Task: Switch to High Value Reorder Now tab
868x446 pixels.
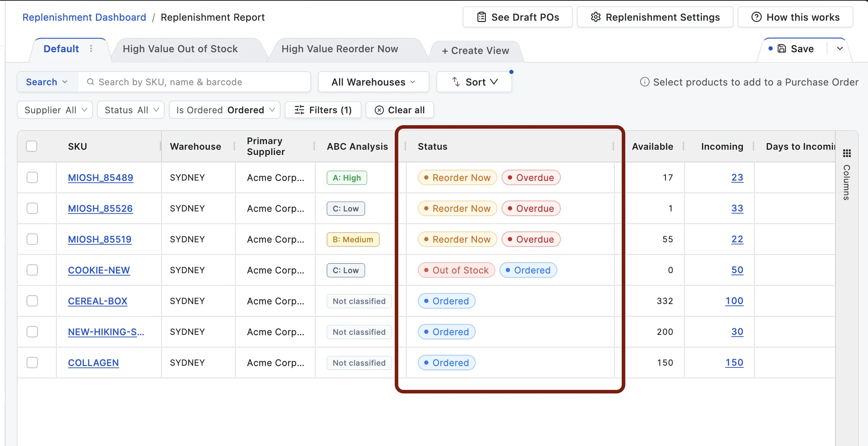Action: pyautogui.click(x=340, y=49)
